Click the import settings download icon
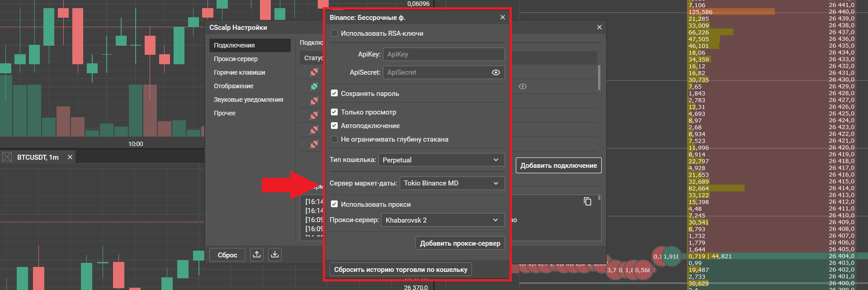The image size is (868, 290). pos(275,255)
